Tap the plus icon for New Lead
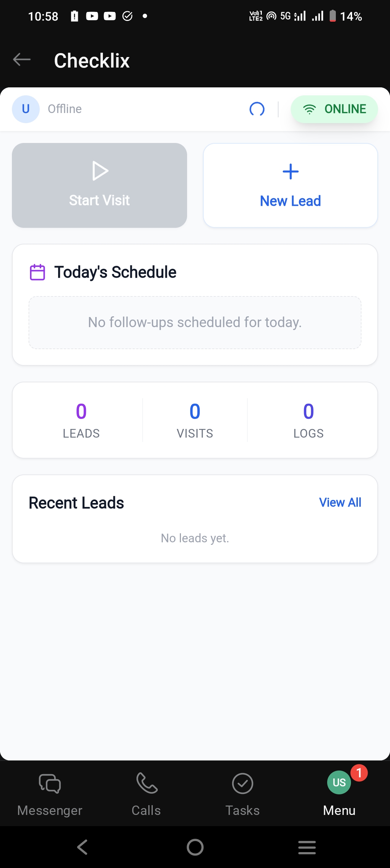This screenshot has width=390, height=868. click(x=290, y=172)
